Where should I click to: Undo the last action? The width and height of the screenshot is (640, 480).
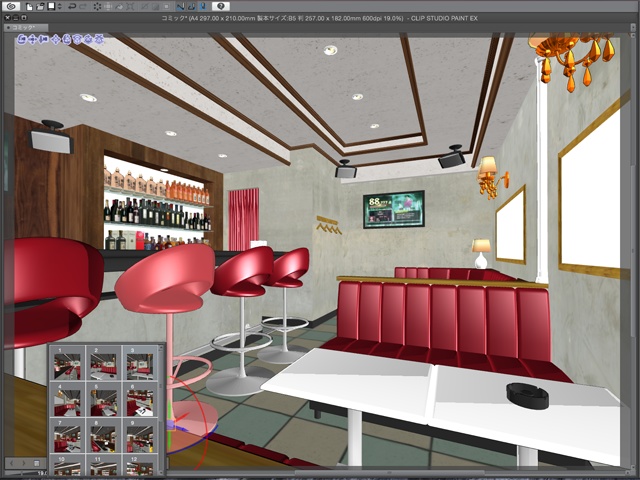(x=72, y=7)
